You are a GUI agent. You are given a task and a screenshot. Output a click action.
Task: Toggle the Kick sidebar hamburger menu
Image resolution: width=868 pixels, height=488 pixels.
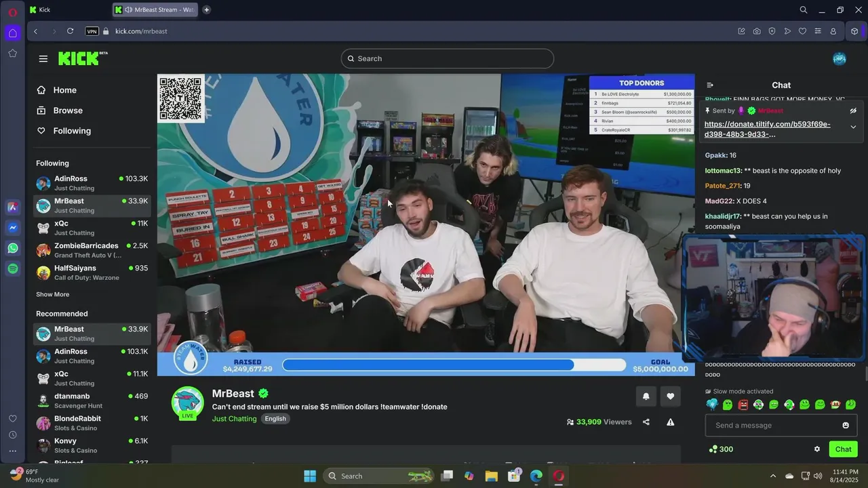pyautogui.click(x=43, y=58)
